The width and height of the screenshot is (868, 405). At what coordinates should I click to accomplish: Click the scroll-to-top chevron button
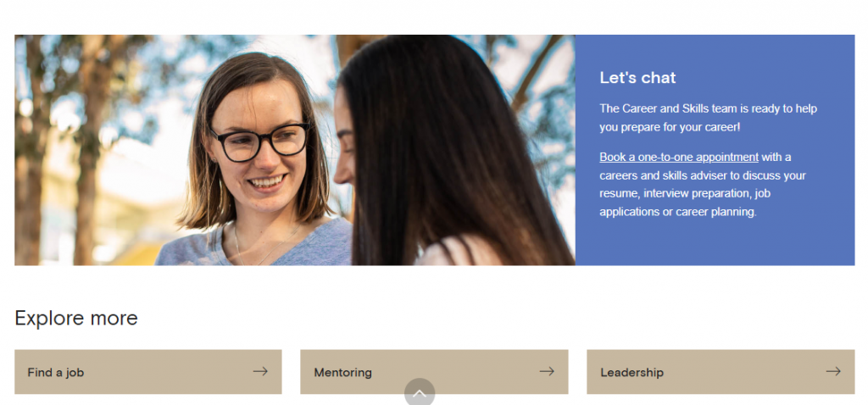[x=420, y=391]
